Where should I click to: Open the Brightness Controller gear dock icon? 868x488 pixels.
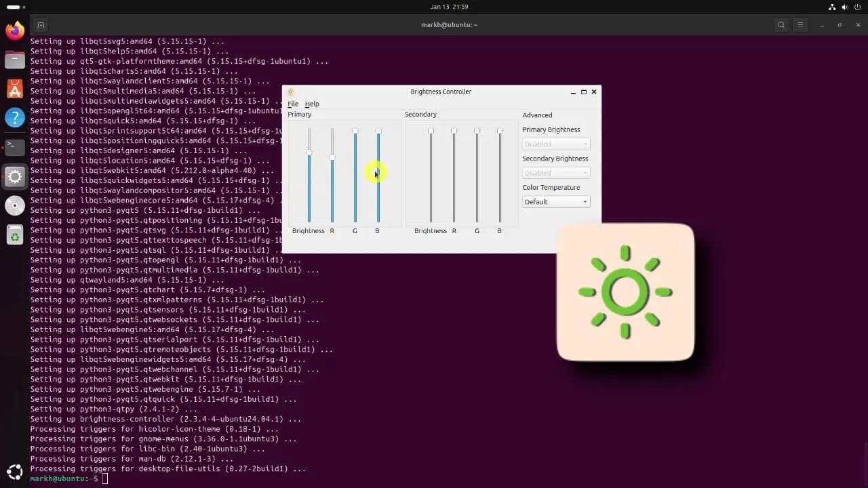[15, 176]
